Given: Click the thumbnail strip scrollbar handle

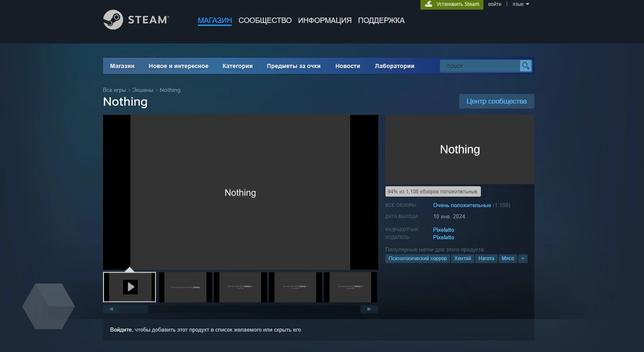Looking at the screenshot, I should pyautogui.click(x=134, y=309).
